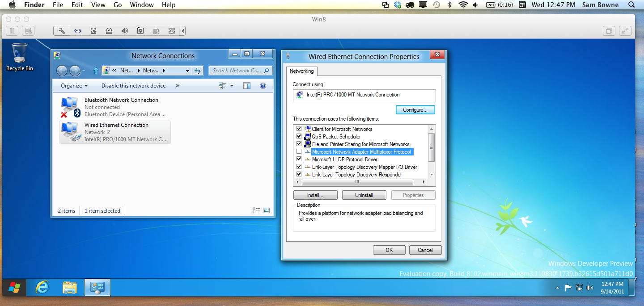Open the Windows Start button
644x306 pixels.
tap(14, 288)
